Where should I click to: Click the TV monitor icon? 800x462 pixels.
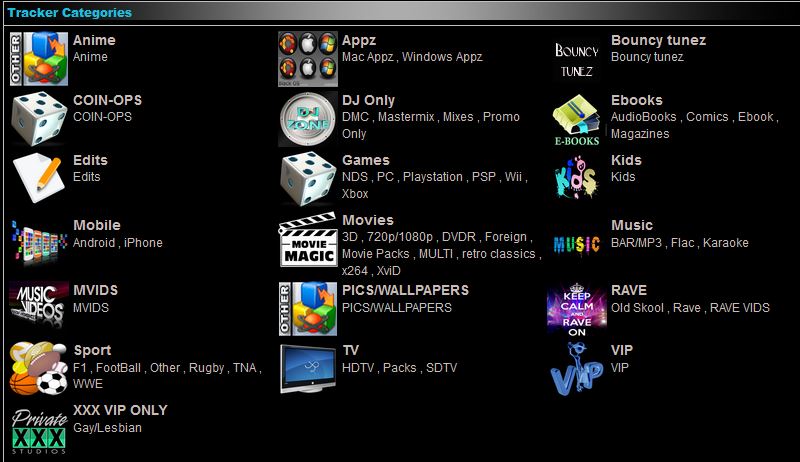pyautogui.click(x=308, y=369)
